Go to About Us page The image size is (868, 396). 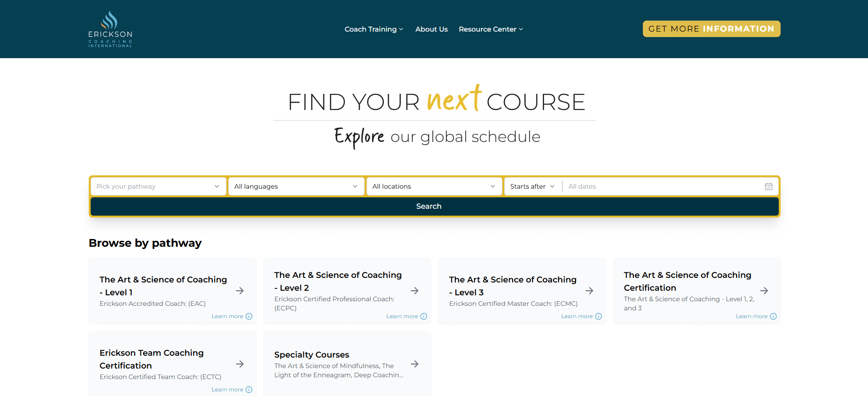[431, 29]
